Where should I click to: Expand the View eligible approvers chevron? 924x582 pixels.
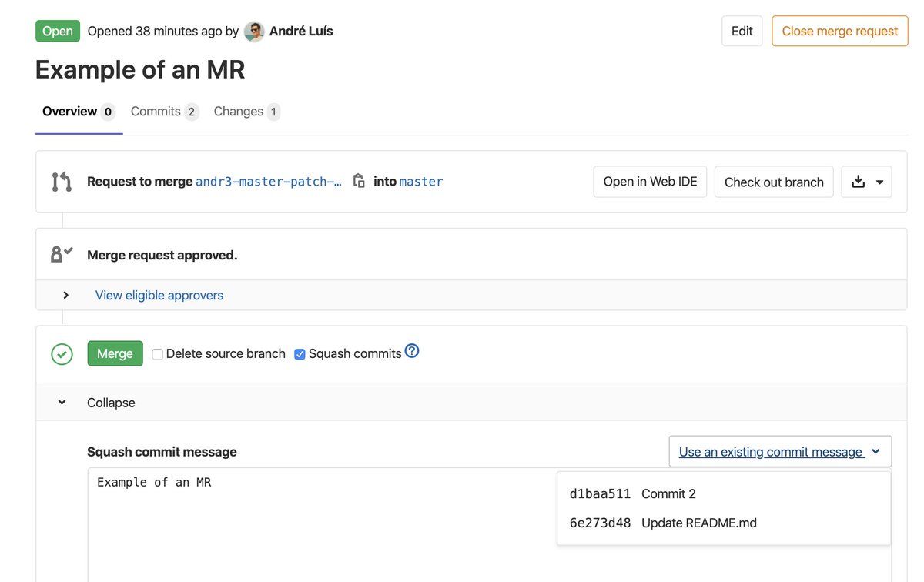66,295
